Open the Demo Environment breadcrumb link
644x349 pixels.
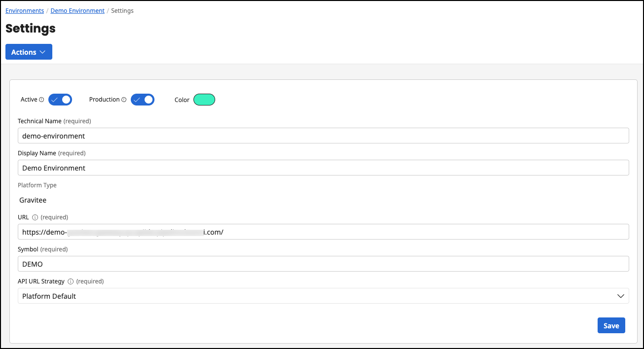click(77, 10)
